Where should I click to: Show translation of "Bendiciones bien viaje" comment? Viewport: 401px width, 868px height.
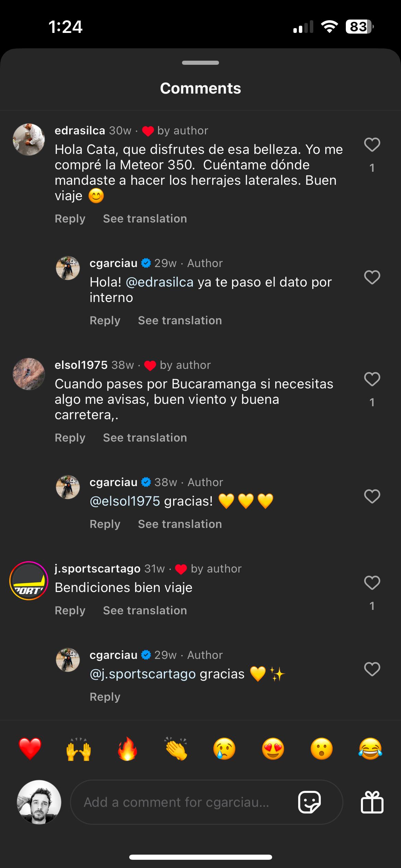[145, 611]
